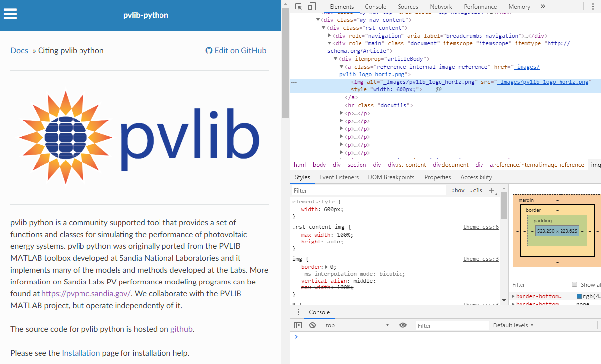The width and height of the screenshot is (601, 364).
Task: Click the pvlib logo image
Action: [140, 137]
